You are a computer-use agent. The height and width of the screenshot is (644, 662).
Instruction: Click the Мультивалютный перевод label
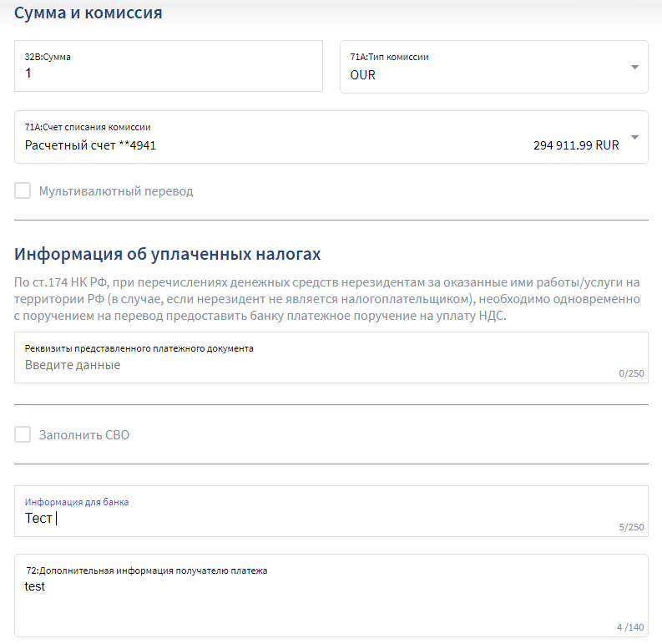click(x=116, y=191)
